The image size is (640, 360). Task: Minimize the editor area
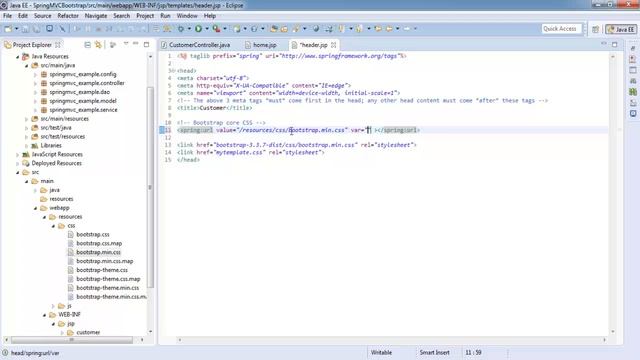pos(604,44)
